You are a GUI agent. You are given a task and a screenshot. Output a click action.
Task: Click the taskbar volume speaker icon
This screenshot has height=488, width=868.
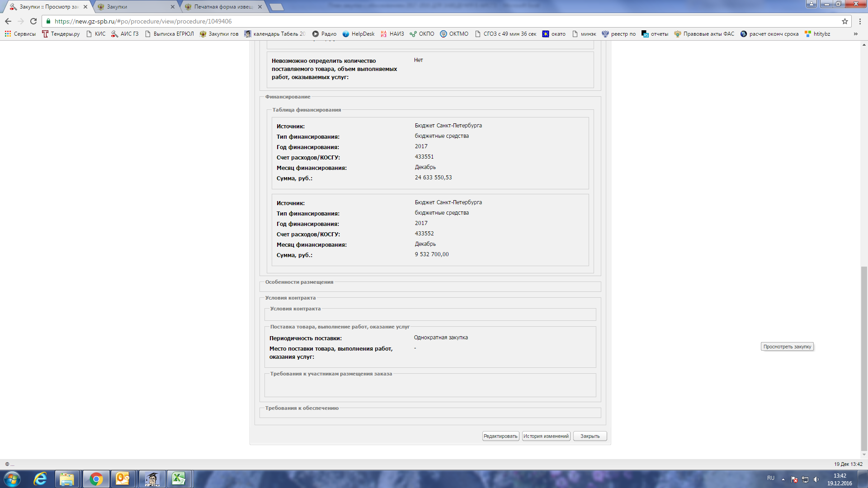816,479
